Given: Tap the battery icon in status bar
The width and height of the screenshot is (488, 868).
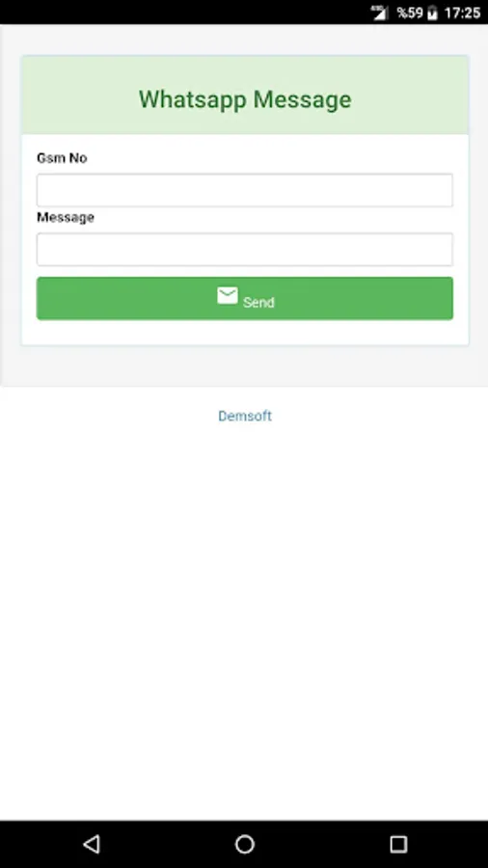Looking at the screenshot, I should 432,13.
